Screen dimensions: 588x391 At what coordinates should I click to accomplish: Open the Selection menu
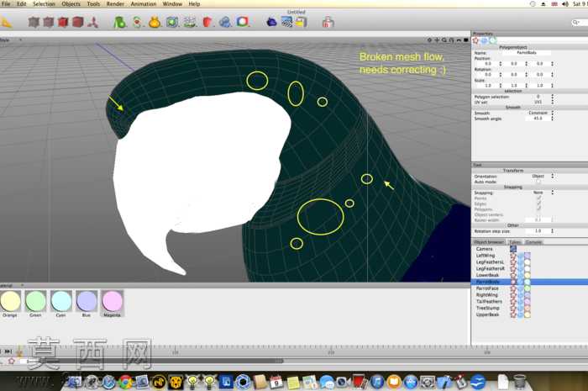coord(44,3)
